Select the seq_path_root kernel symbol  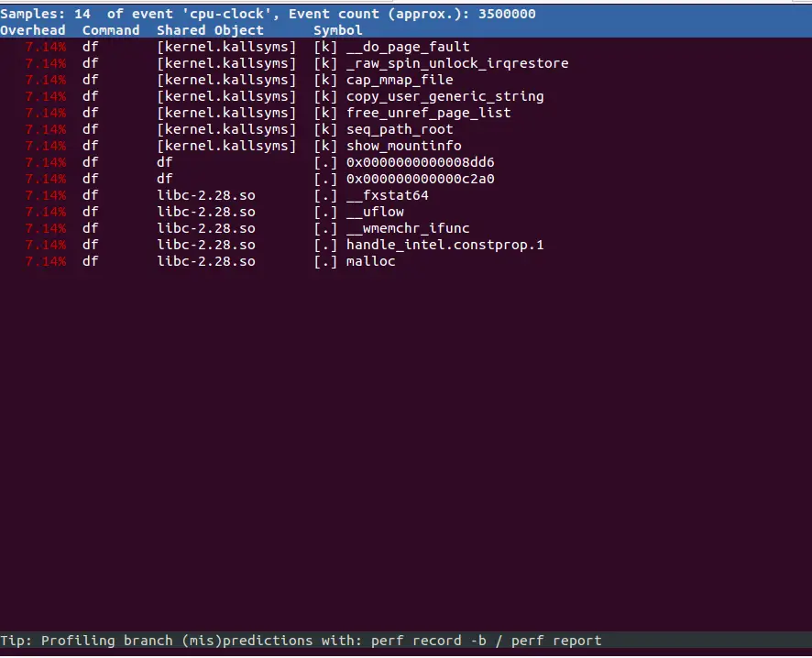tap(399, 129)
